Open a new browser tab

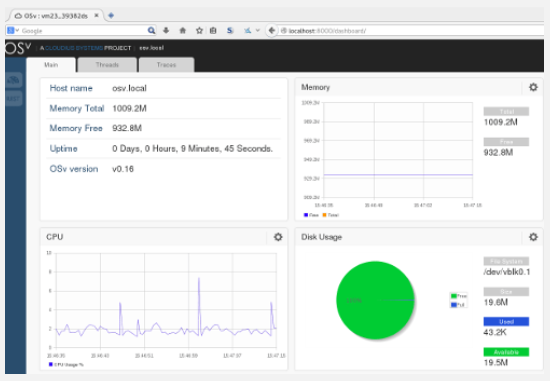(111, 15)
